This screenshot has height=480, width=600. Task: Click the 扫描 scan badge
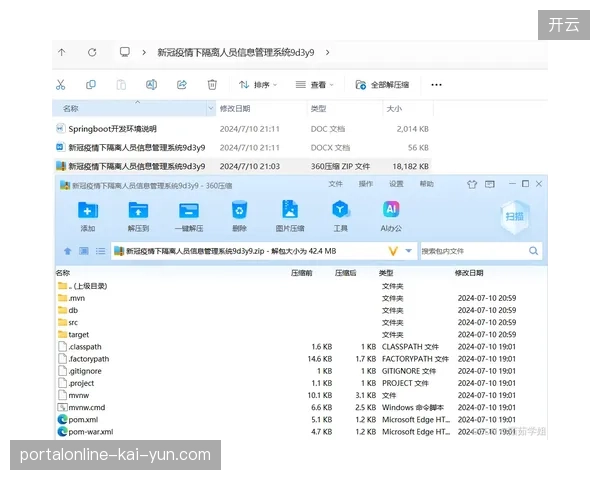pos(515,217)
